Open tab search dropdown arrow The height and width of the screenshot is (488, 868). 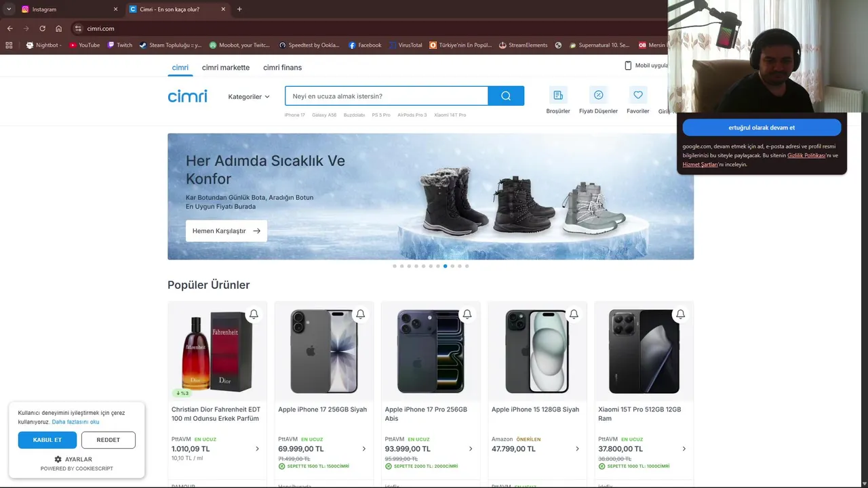pyautogui.click(x=9, y=9)
